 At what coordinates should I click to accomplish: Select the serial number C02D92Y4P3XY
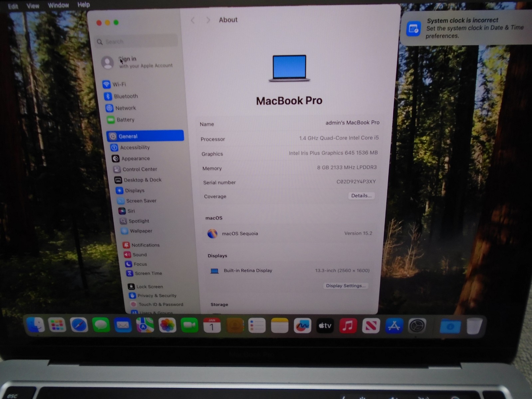click(x=356, y=182)
